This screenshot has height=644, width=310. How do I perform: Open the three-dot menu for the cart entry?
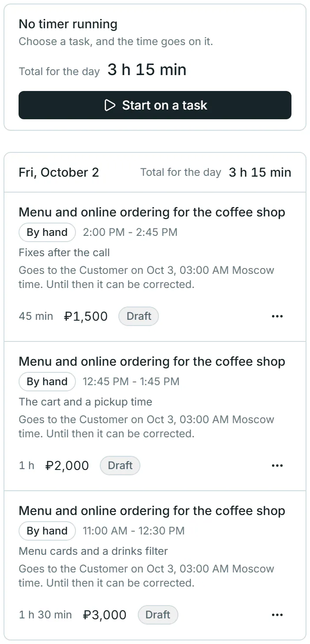pos(277,466)
